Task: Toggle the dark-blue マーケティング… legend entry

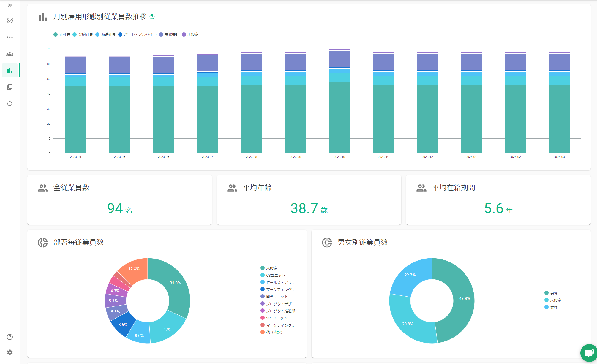Action: 277,289
